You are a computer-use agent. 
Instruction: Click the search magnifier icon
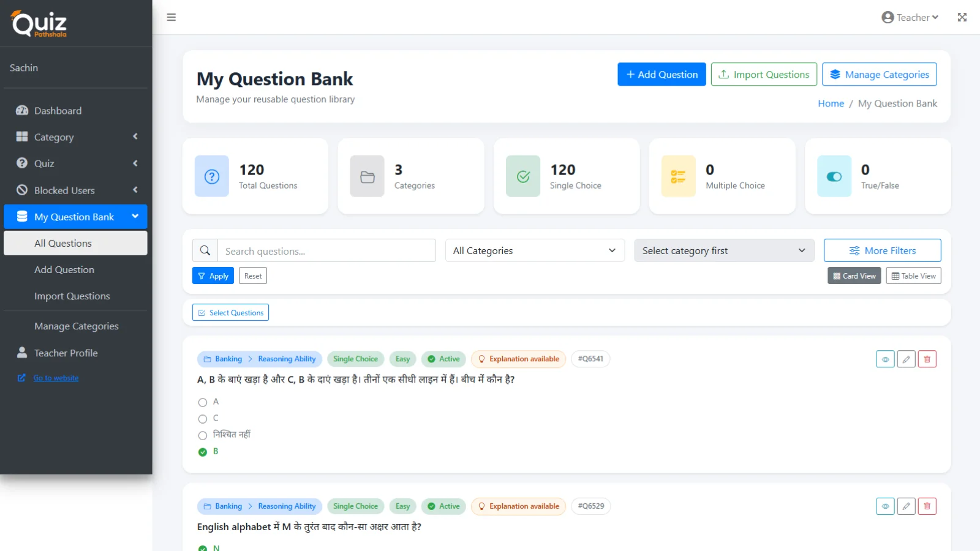pos(205,250)
